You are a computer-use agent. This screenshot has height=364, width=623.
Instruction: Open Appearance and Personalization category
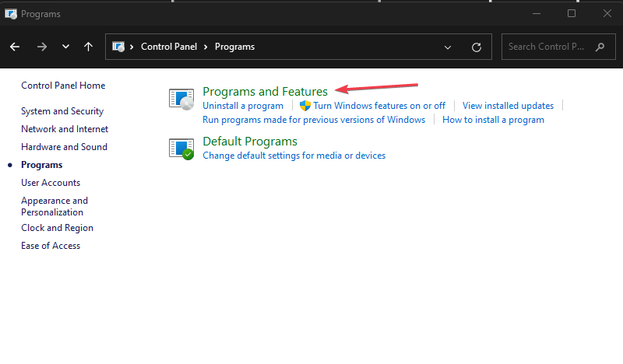click(55, 206)
